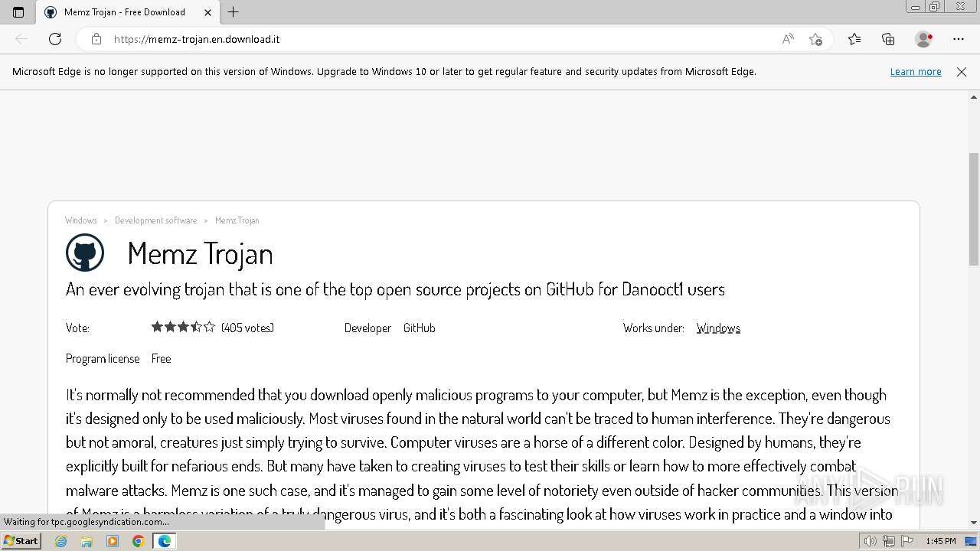Open Edge Settings and more menu
Image resolution: width=980 pixels, height=551 pixels.
pos(959,39)
